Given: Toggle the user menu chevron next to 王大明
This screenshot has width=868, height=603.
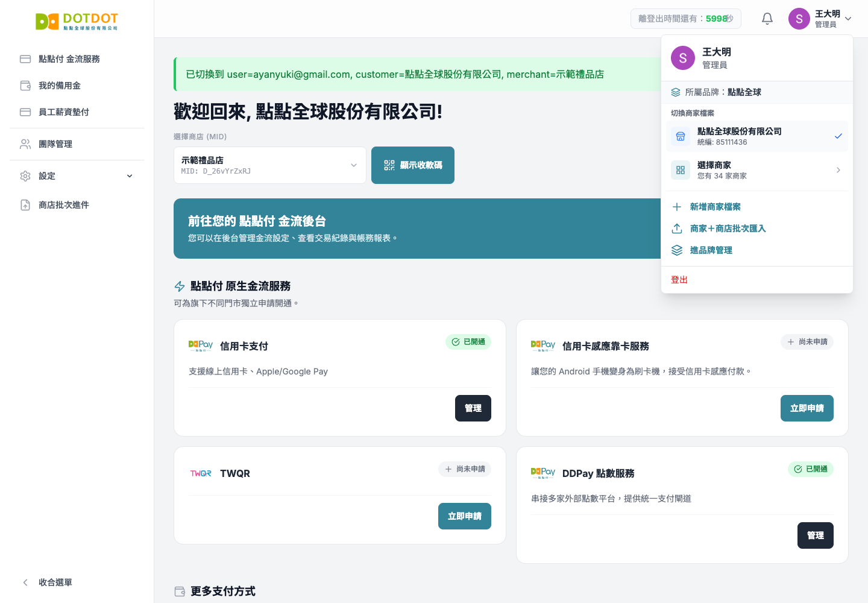Looking at the screenshot, I should tap(848, 19).
